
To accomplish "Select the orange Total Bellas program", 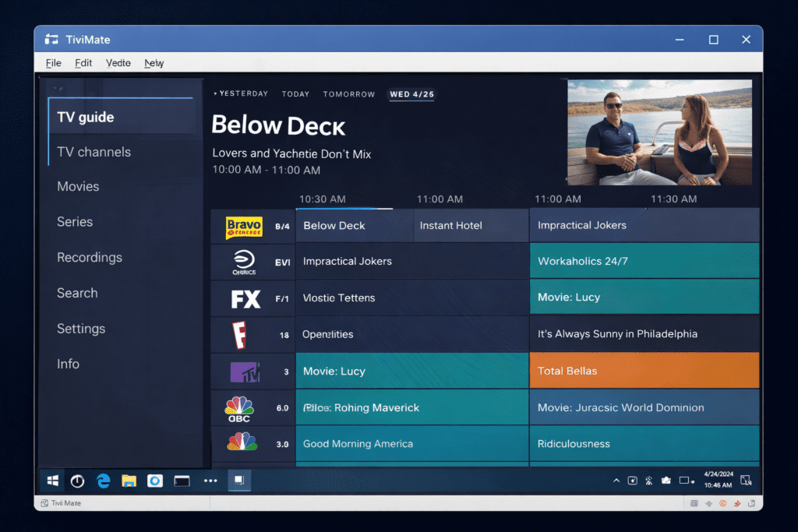I will (x=644, y=370).
